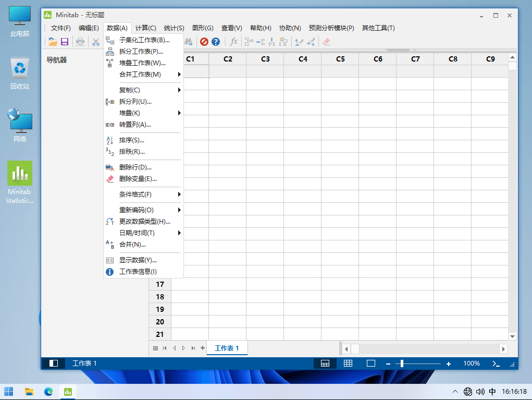Cancel with the red stop icon

(204, 42)
